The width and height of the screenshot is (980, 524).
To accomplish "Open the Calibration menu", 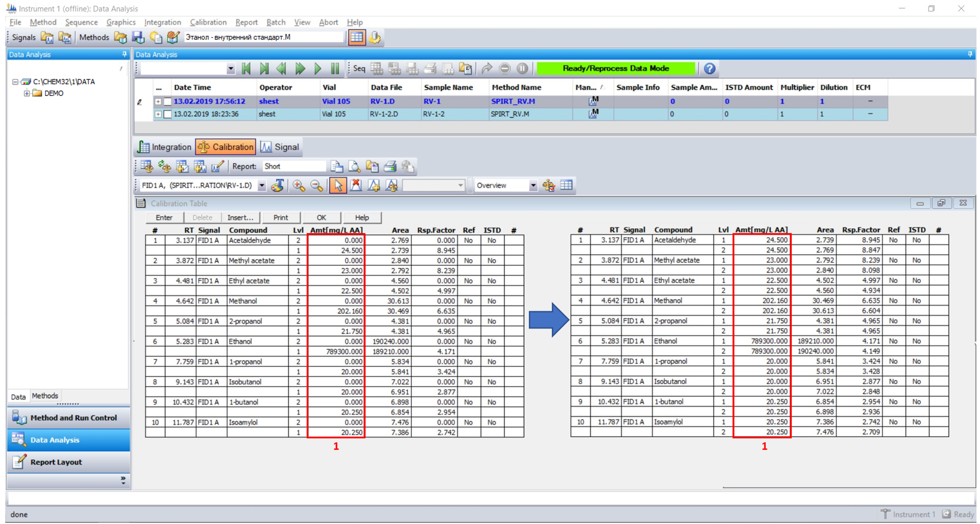I will click(208, 22).
